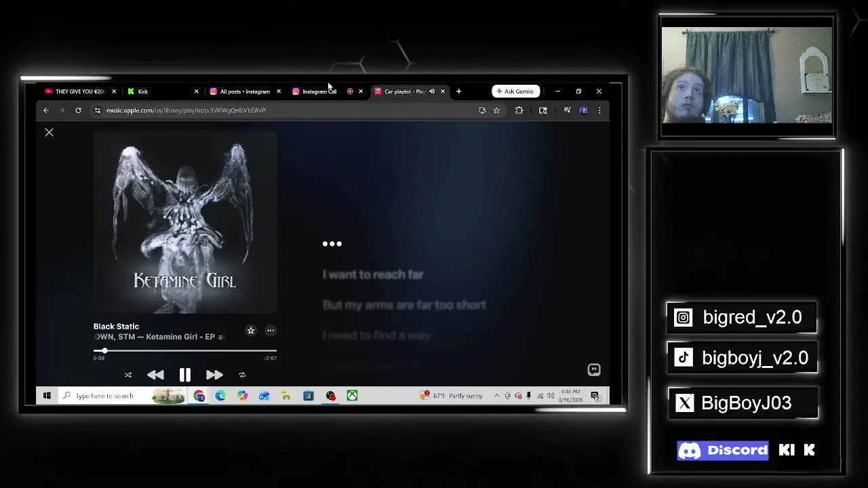Go back to the previous track
This screenshot has width=868, height=488.
155,375
